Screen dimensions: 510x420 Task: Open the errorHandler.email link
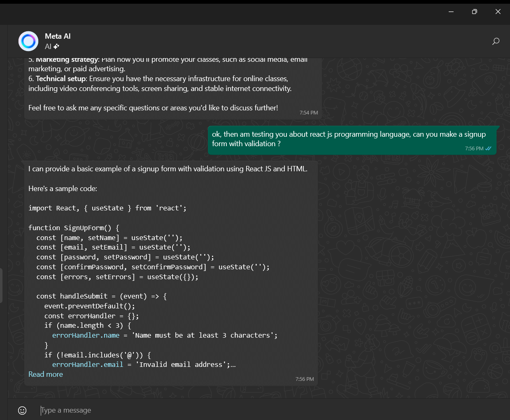pos(88,365)
